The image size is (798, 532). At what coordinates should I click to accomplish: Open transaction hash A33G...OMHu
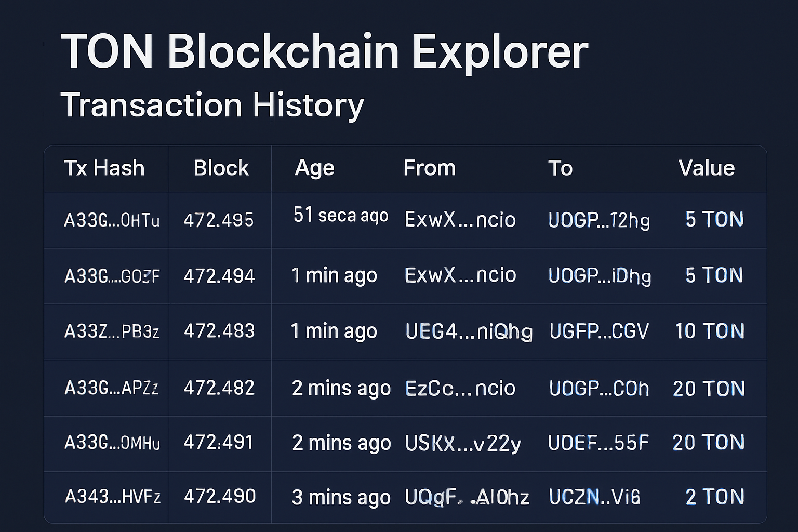pyautogui.click(x=112, y=442)
